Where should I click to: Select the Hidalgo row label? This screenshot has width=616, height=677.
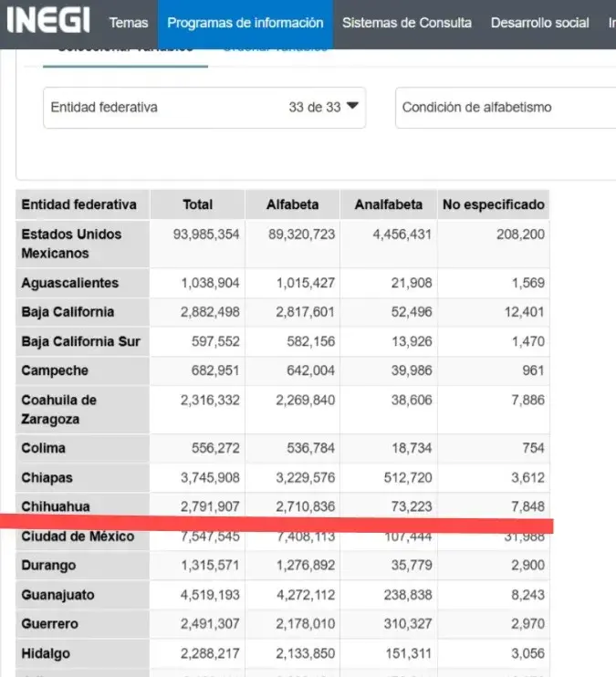click(45, 653)
